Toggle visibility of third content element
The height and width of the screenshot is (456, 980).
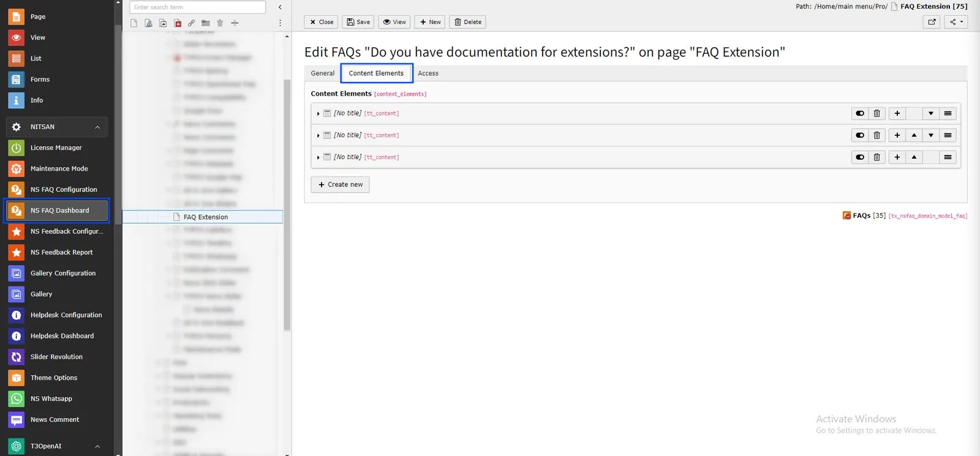click(860, 157)
